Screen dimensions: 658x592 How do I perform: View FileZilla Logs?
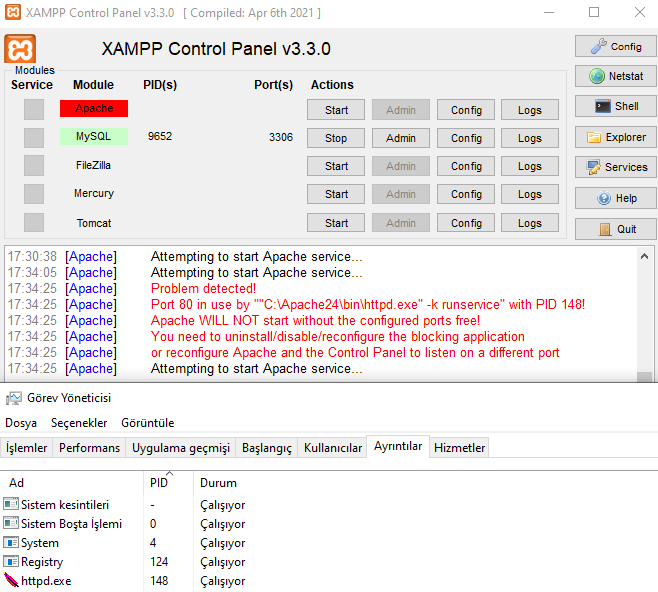pos(530,166)
